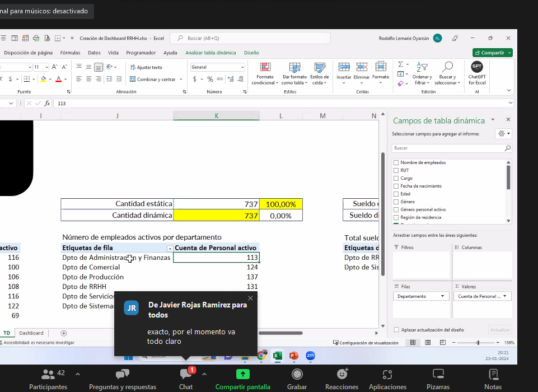Check the Cargo field

pyautogui.click(x=396, y=178)
